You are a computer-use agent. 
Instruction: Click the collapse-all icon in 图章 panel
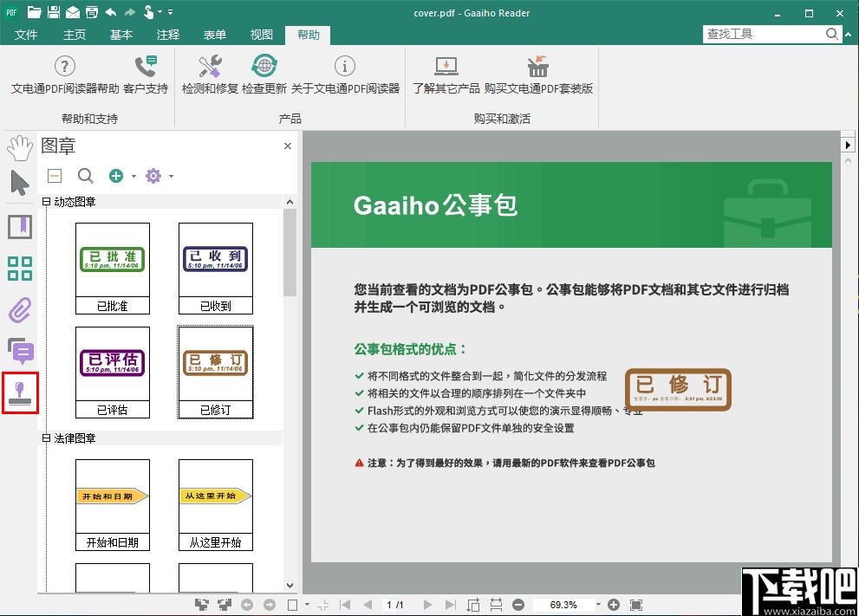55,176
